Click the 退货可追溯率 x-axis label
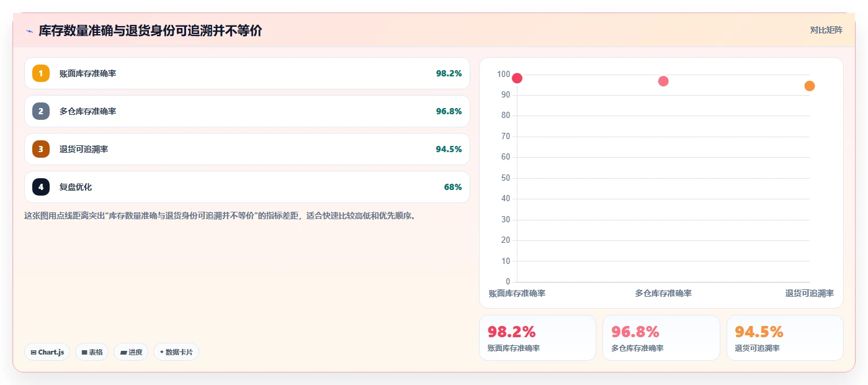Screen dimensions: 868x385 click(810, 293)
